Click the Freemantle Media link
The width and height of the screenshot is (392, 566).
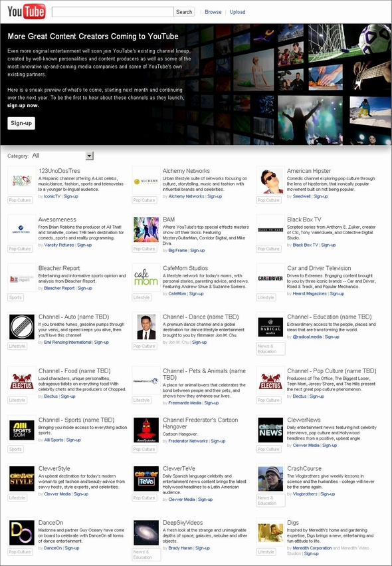pyautogui.click(x=185, y=403)
